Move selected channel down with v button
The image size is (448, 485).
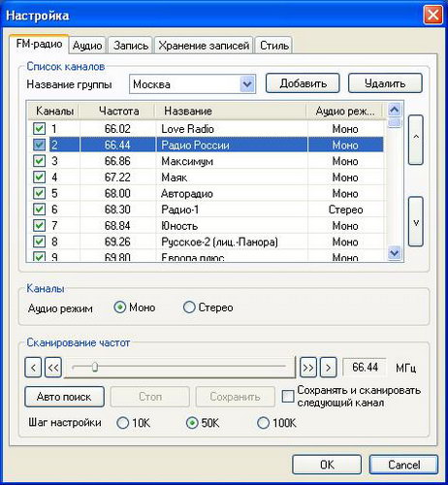tap(416, 222)
